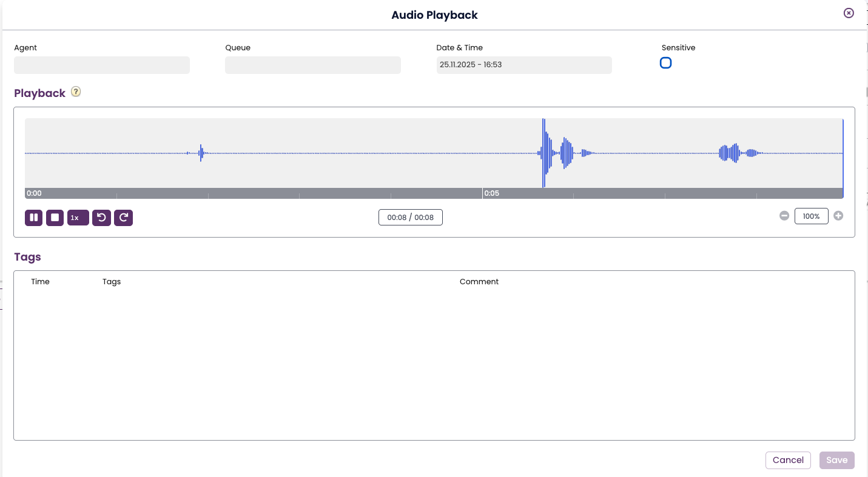Zoom in the waveform with plus icon

(838, 216)
